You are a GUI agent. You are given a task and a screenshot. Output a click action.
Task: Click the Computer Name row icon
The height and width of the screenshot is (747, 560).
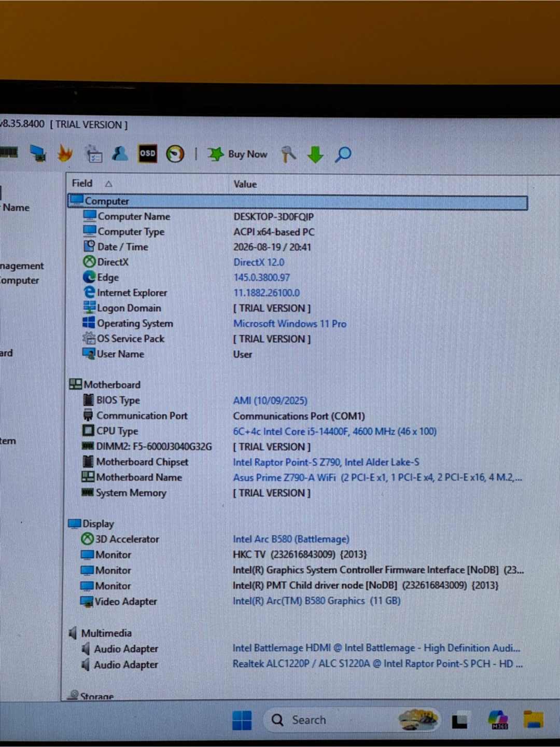pos(90,216)
